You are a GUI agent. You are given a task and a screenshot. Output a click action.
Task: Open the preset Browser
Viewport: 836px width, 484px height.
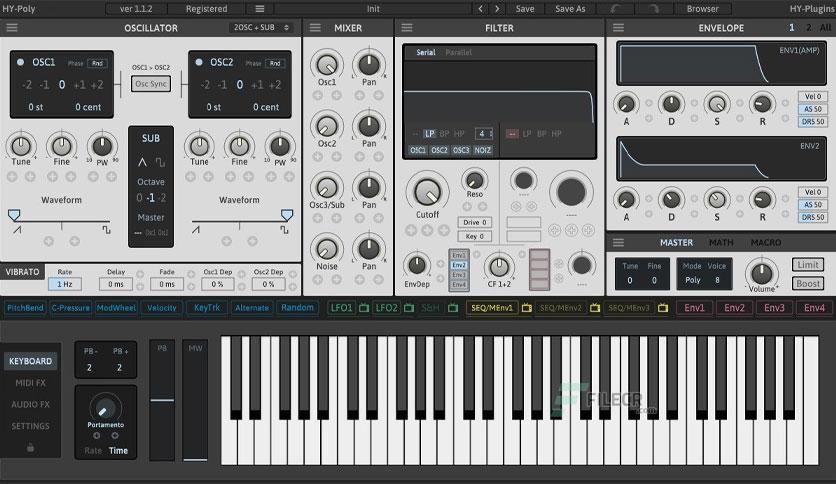click(702, 9)
